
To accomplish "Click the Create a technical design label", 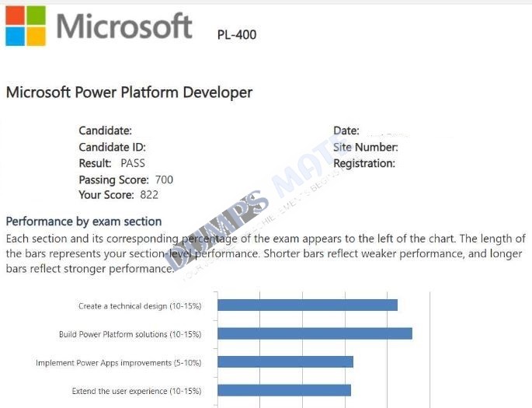I will [140, 306].
